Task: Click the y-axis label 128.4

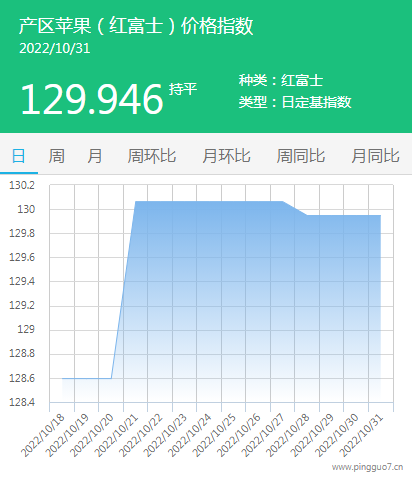Action: 22,402
